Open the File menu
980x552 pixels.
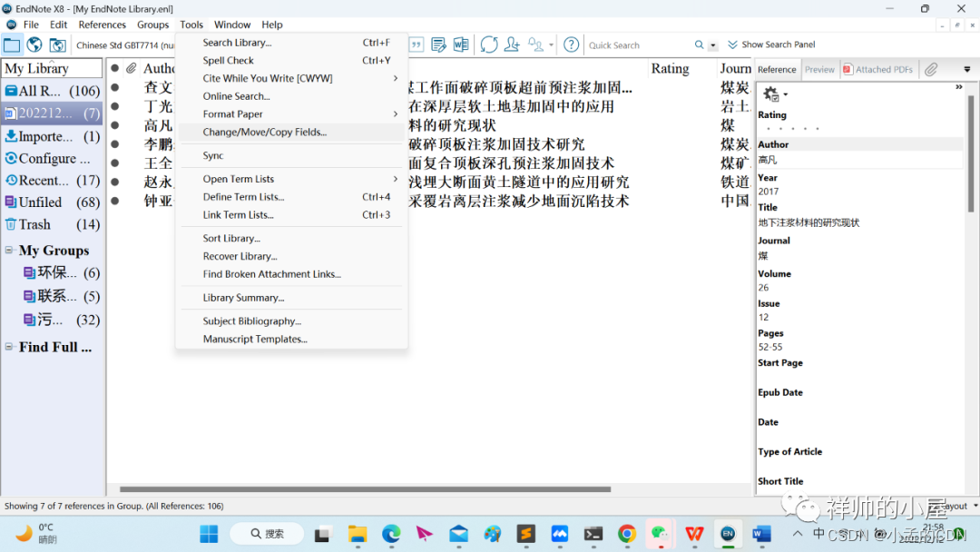pyautogui.click(x=31, y=25)
